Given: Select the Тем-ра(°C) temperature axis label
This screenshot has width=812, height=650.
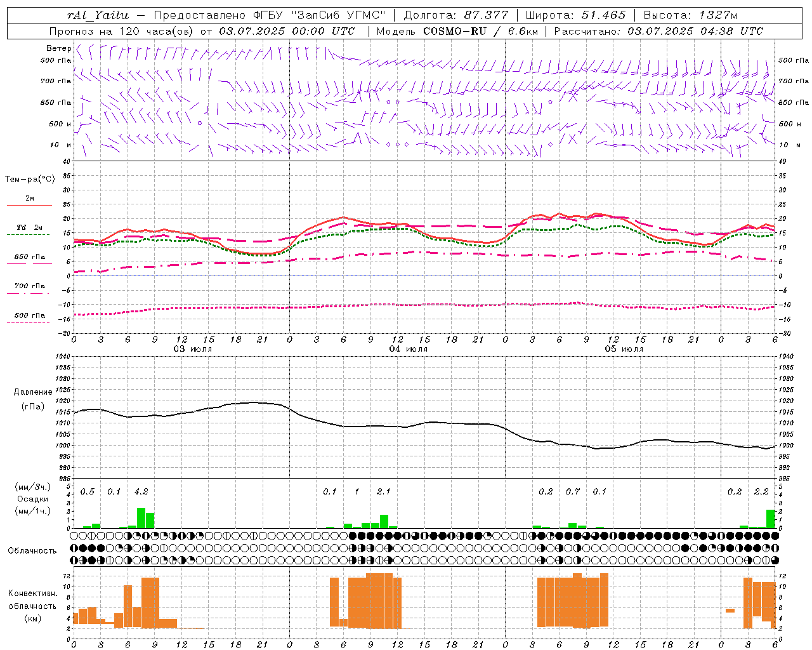Looking at the screenshot, I should tap(30, 180).
